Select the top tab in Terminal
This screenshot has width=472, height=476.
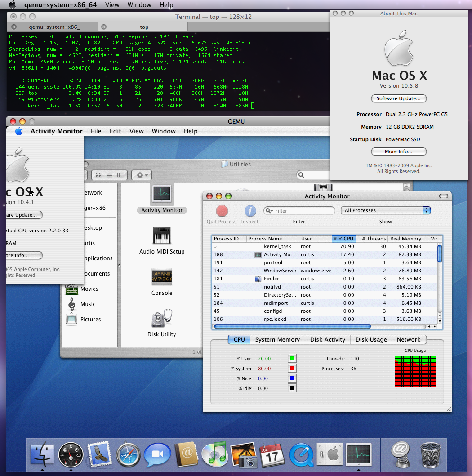click(x=144, y=27)
